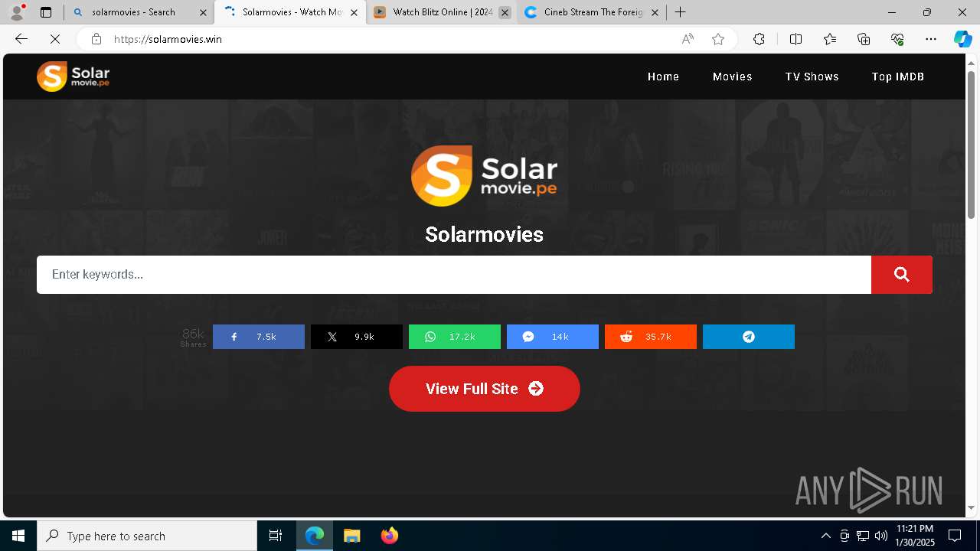Open the Favorites list

pos(830,39)
